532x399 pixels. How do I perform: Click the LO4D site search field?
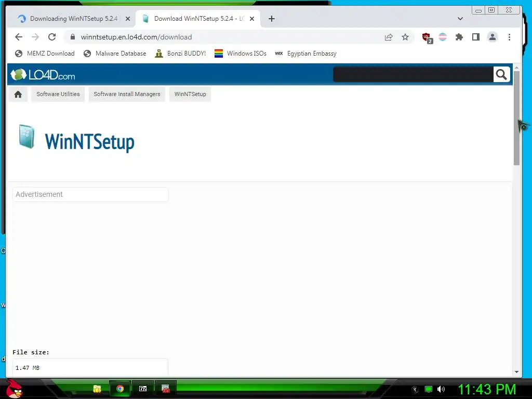[x=413, y=74]
